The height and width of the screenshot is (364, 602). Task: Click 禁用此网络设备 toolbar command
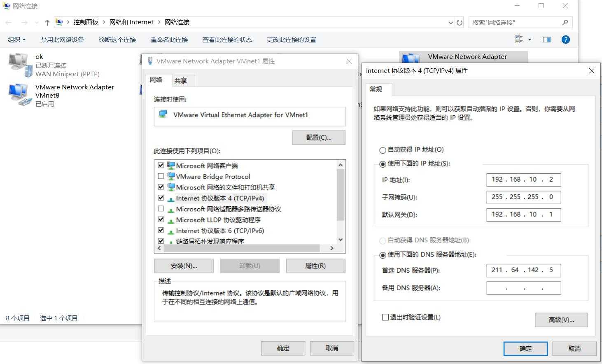click(x=62, y=40)
